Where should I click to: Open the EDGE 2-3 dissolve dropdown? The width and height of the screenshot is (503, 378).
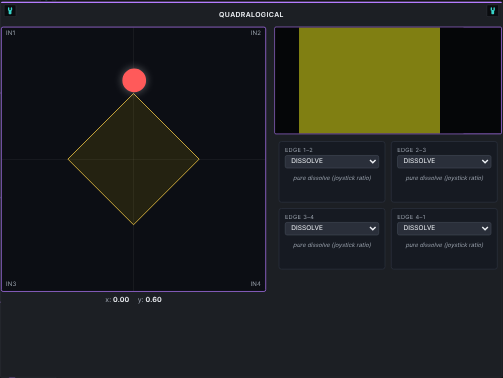point(444,161)
